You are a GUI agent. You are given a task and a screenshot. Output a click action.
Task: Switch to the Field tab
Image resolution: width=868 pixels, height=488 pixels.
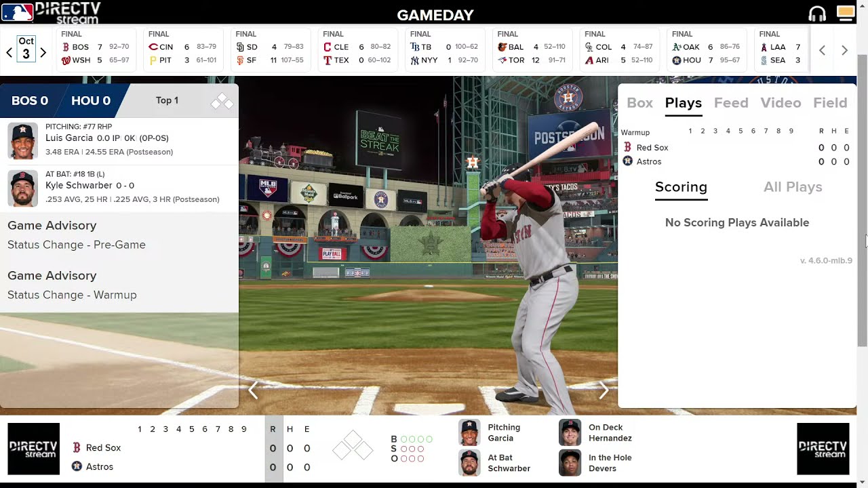coord(830,103)
